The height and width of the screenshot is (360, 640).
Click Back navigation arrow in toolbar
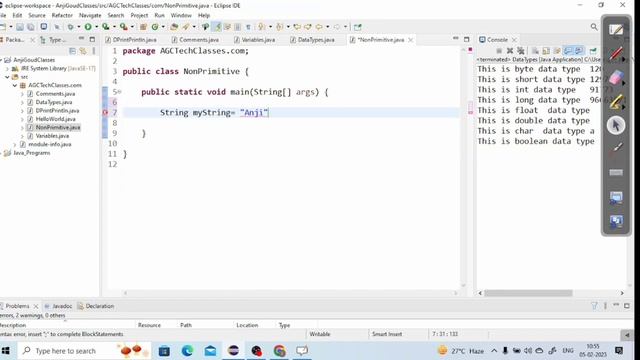pyautogui.click(x=319, y=27)
